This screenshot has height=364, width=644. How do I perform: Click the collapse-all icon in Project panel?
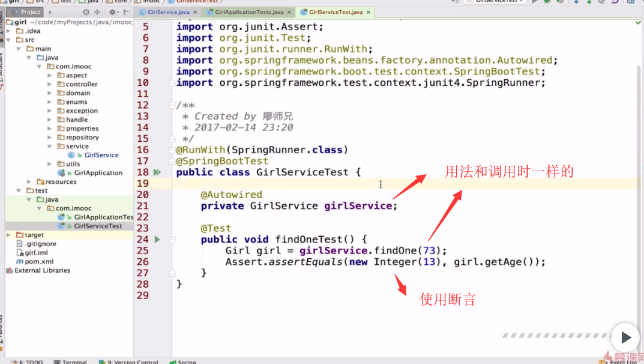coord(97,13)
